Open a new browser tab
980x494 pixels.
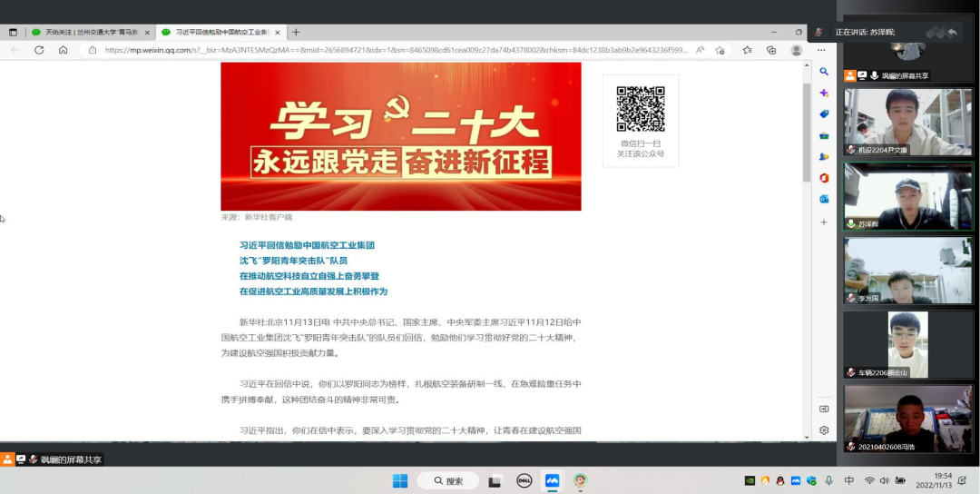coord(296,32)
